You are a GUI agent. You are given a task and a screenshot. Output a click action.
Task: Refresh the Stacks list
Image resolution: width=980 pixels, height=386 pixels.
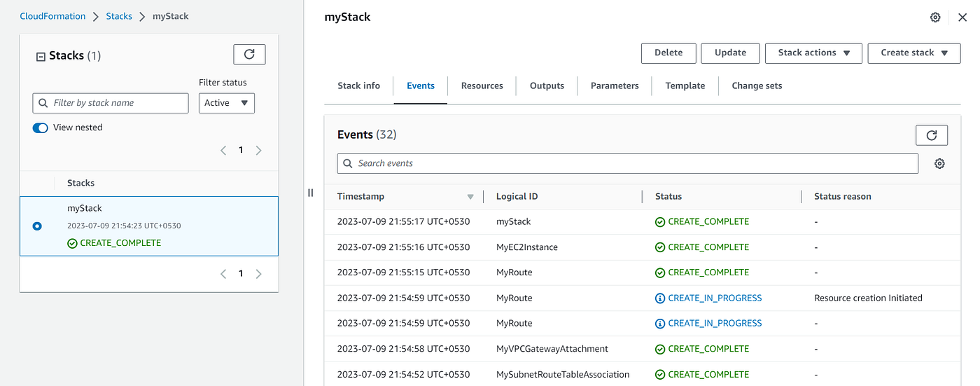tap(249, 55)
